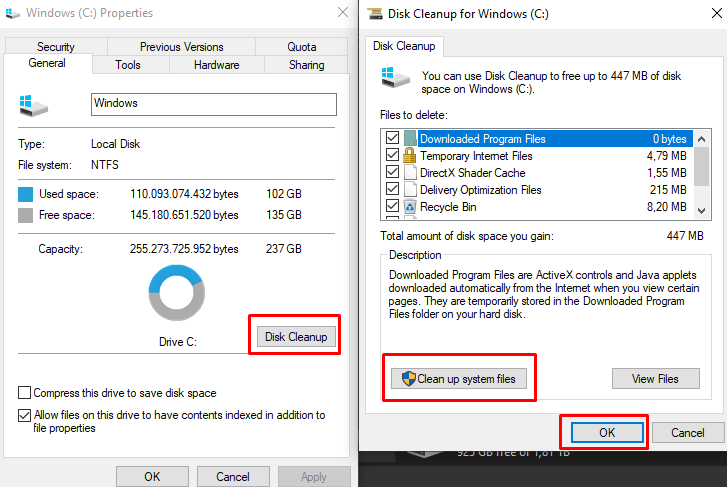Click the blue Used space color square
The height and width of the screenshot is (487, 727).
(26, 194)
